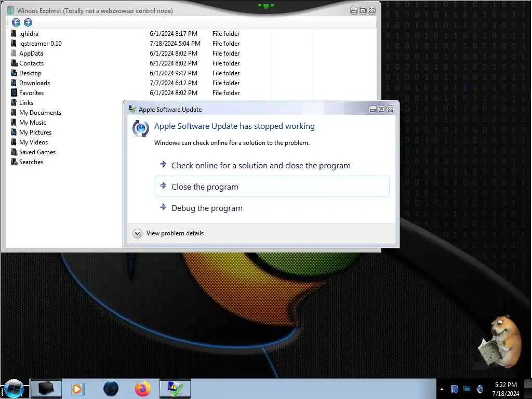Click the .gstreamer-0.10 folder name
This screenshot has height=399, width=532.
coord(41,44)
